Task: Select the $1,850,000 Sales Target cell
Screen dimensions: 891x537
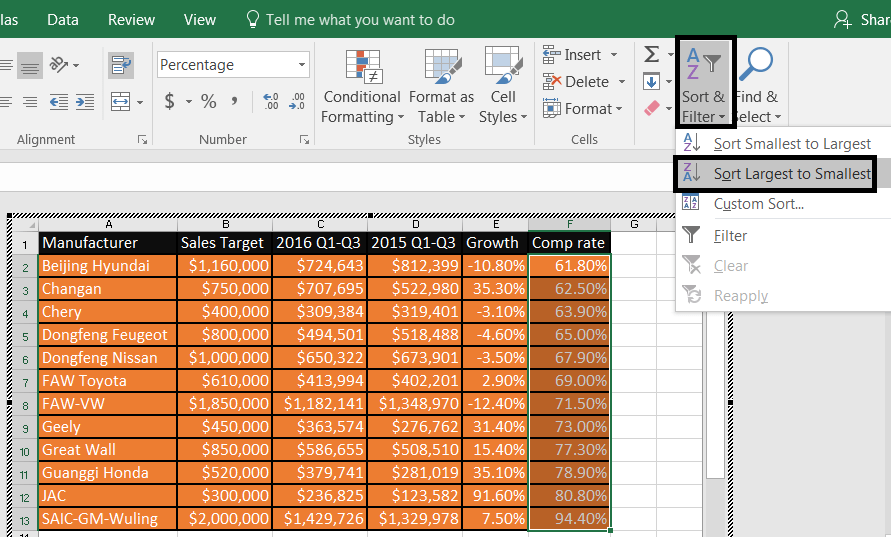Action: 225,403
